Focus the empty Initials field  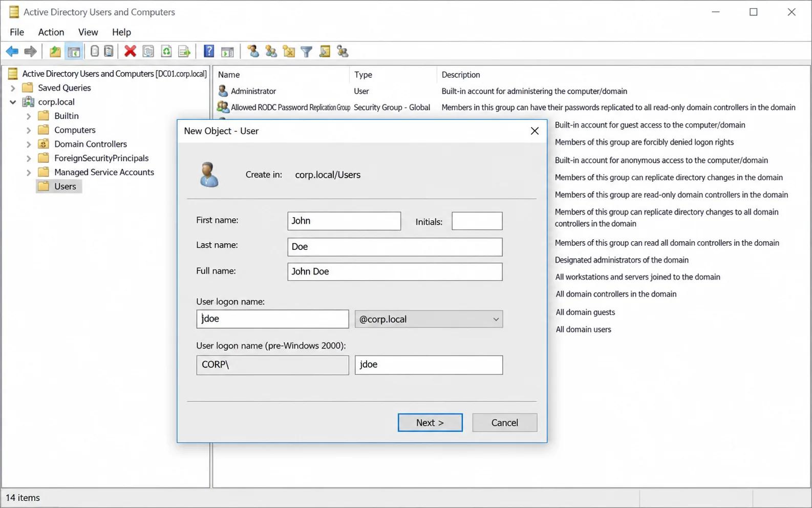point(477,221)
